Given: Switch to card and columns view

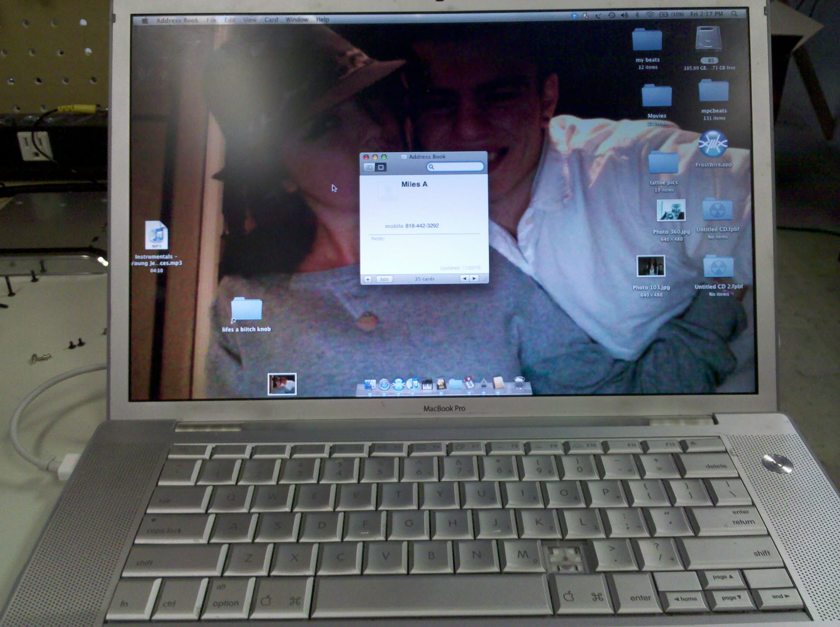Looking at the screenshot, I should pyautogui.click(x=369, y=167).
